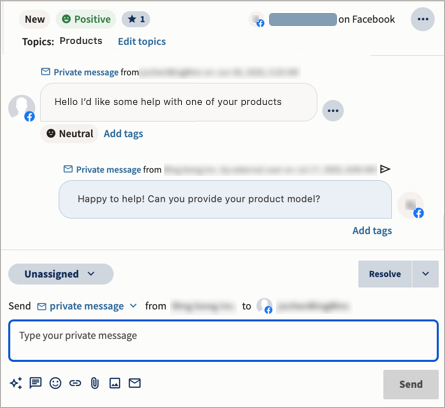Change the private message type dropdown

87,306
